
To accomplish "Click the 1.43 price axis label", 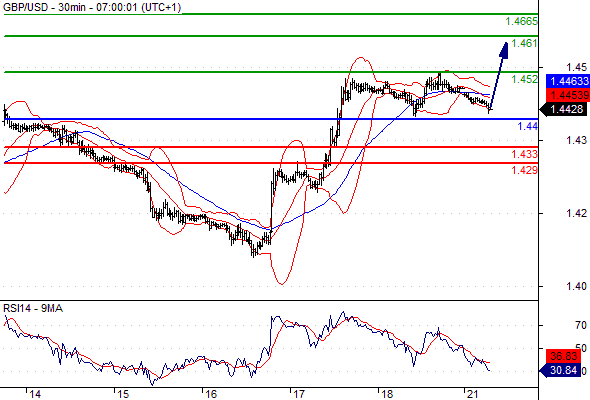I will (576, 140).
